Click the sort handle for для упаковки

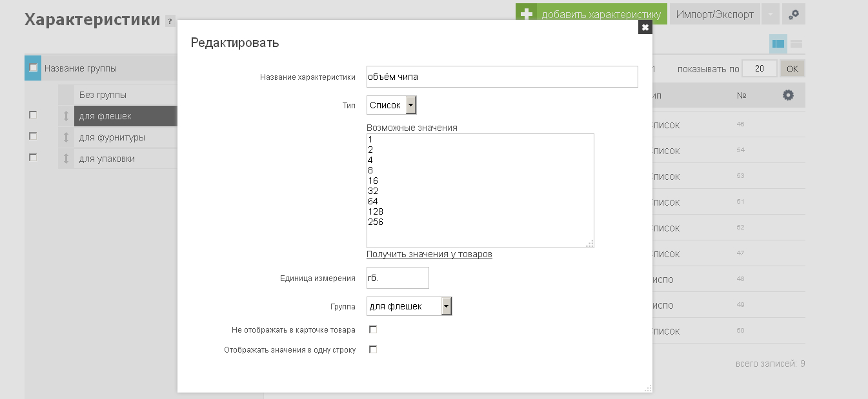[66, 159]
